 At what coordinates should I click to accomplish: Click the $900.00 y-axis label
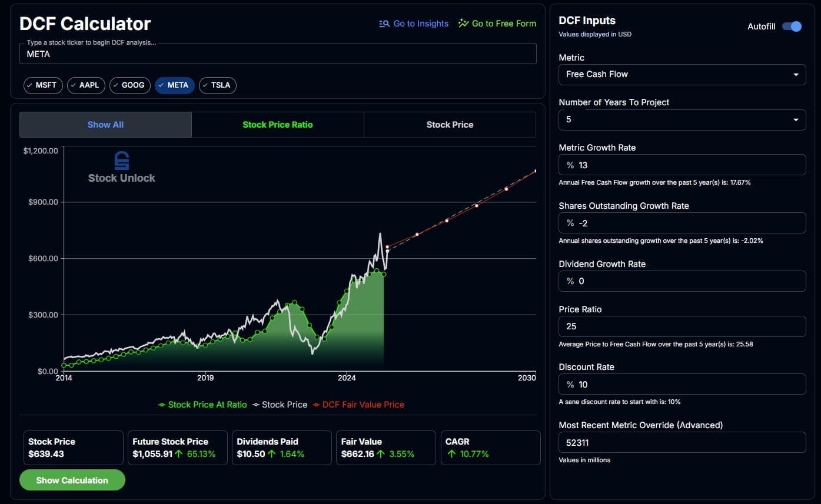pyautogui.click(x=43, y=202)
